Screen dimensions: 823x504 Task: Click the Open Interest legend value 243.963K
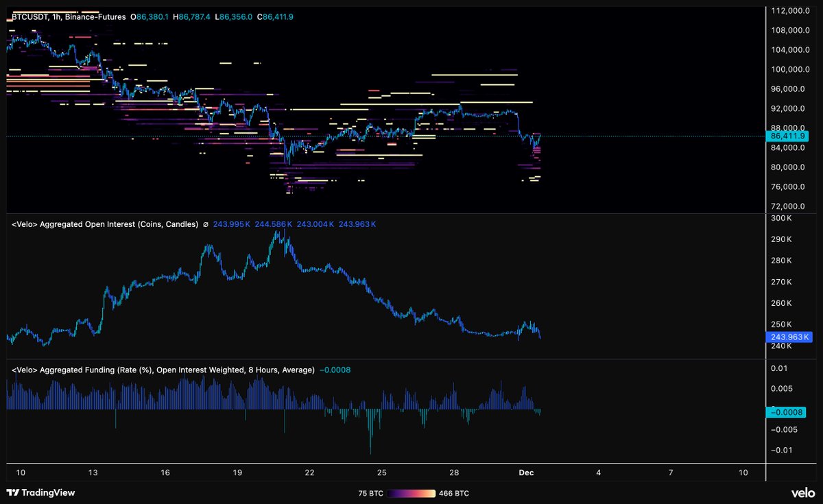click(357, 224)
